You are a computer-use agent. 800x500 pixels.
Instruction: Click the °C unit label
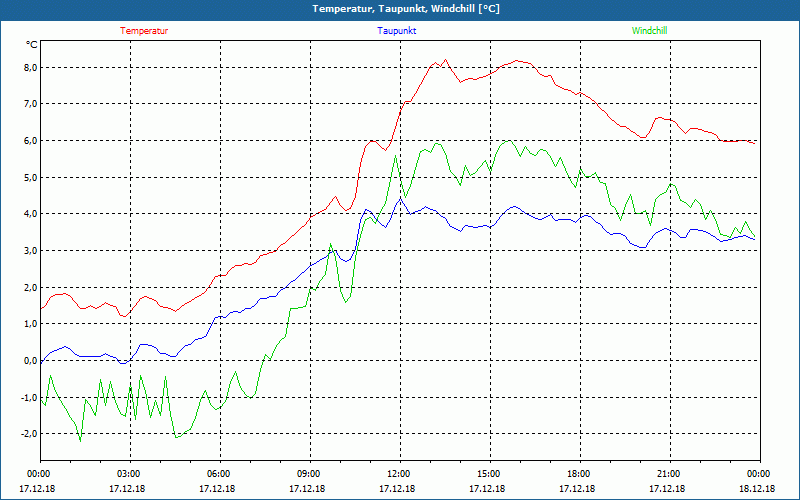(x=32, y=45)
